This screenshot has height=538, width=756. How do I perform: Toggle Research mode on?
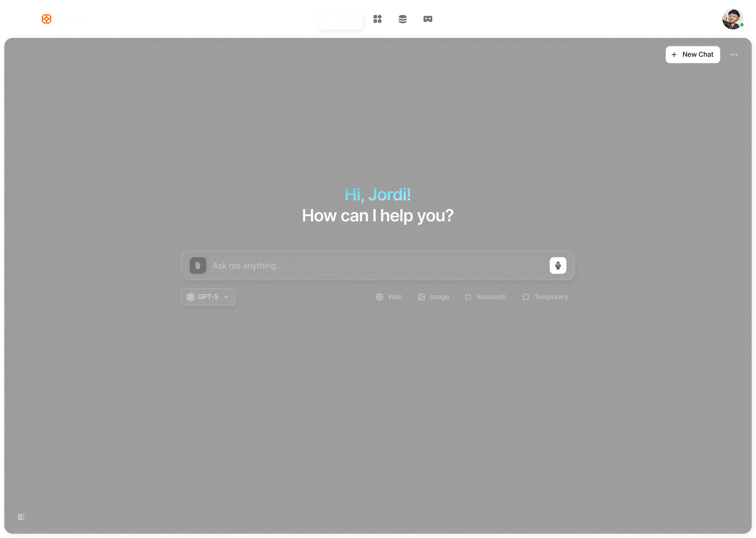click(486, 297)
